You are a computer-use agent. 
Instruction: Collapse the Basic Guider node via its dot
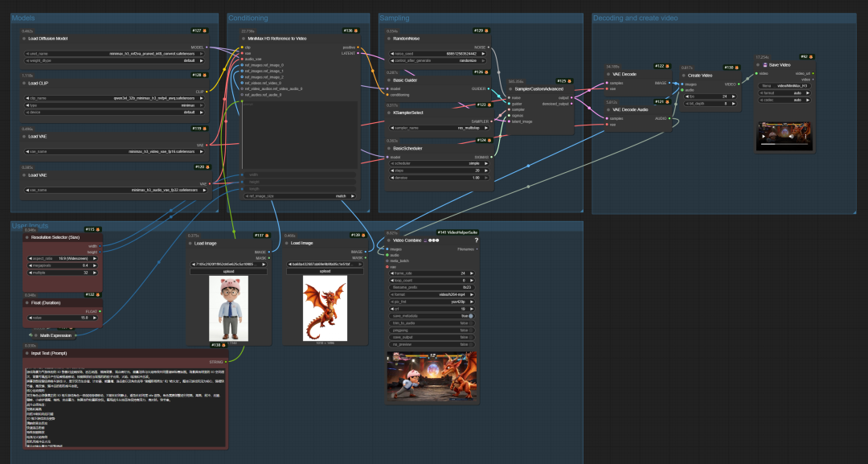click(389, 80)
